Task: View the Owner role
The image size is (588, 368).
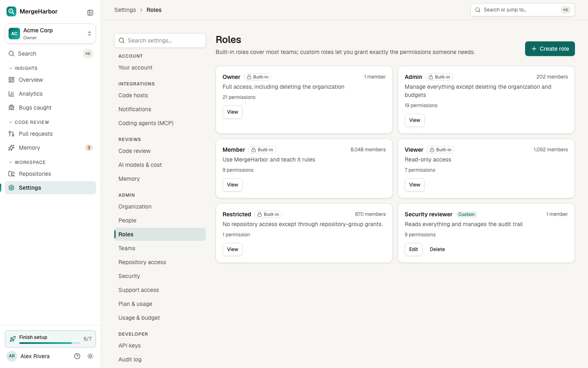Action: pyautogui.click(x=232, y=112)
